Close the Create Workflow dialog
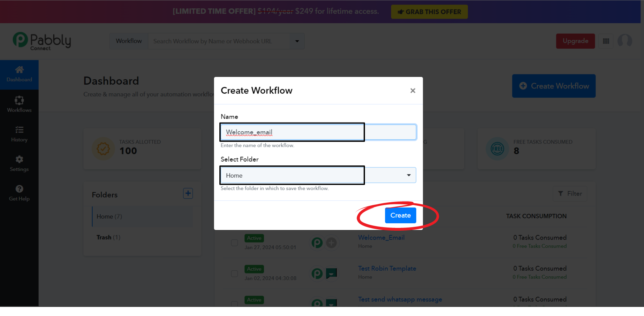Image resolution: width=644 pixels, height=316 pixels. tap(413, 91)
